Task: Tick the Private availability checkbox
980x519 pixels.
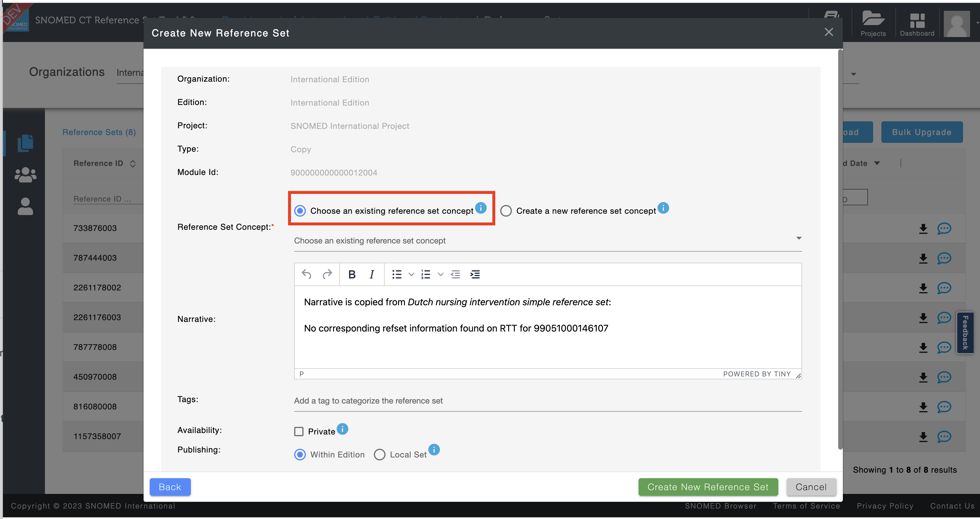Action: [299, 432]
